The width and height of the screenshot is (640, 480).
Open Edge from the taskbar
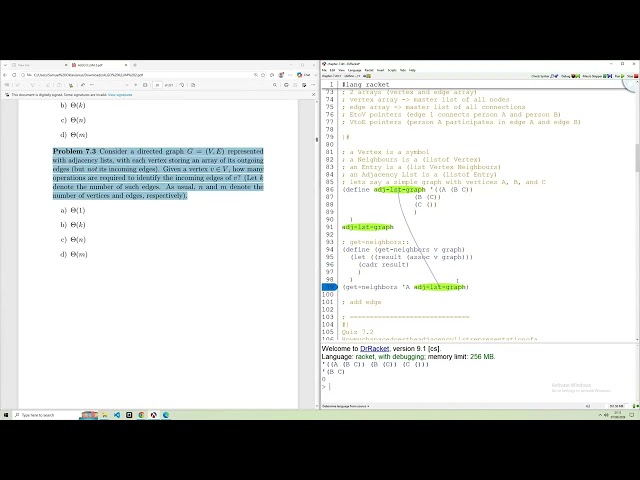click(x=166, y=415)
